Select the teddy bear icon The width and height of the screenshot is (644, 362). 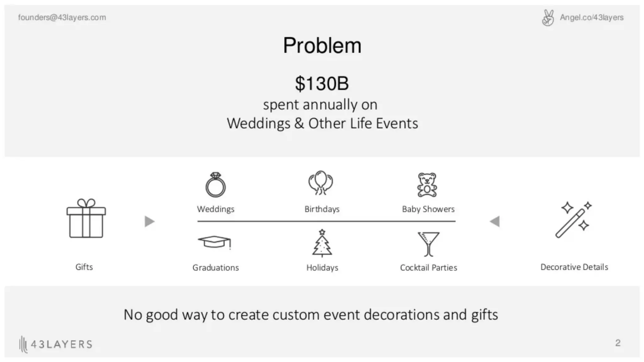coord(427,185)
